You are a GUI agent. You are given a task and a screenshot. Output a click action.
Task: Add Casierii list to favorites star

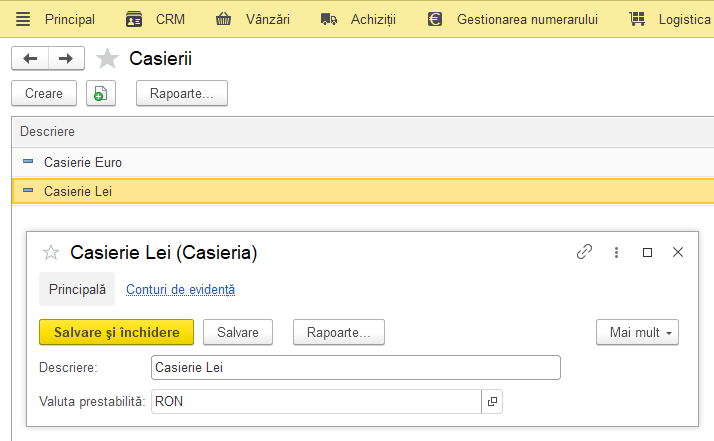coord(107,58)
